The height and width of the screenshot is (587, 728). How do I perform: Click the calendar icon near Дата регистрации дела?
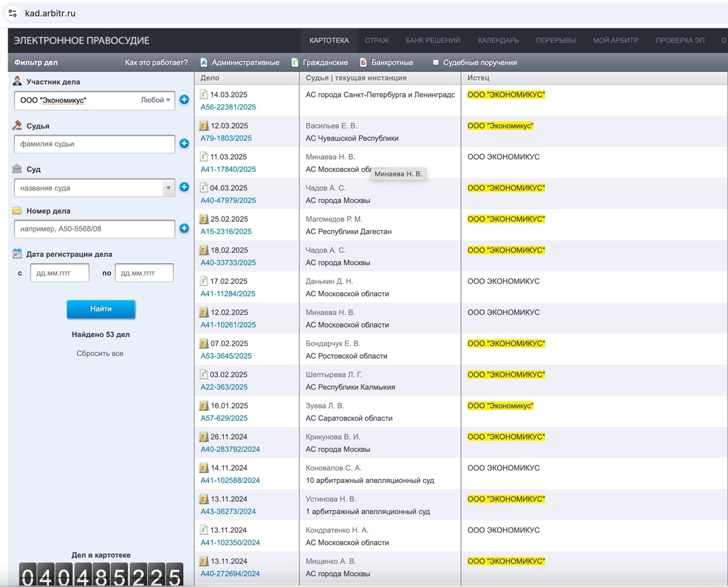pos(17,253)
